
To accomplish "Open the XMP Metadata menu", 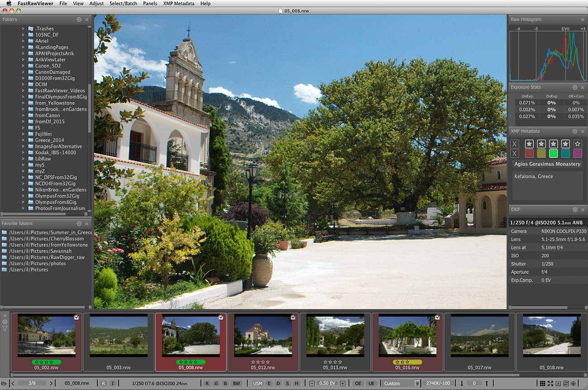I will pyautogui.click(x=179, y=3).
